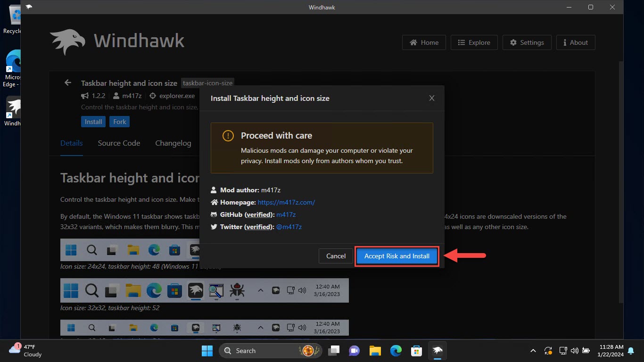Screen dimensions: 644x362
Task: Open the verified GitHub m417z link
Action: 286,214
